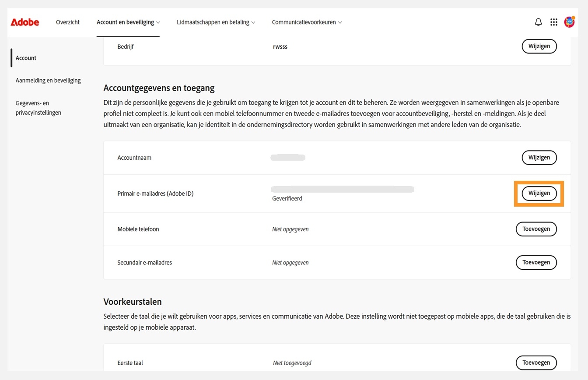Click Wijzigen for Accountnaam
Image resolution: width=588 pixels, height=380 pixels.
(539, 157)
